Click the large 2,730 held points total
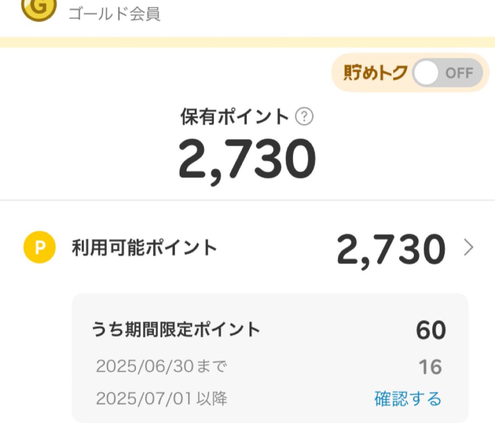Screen dimensions: 495x448 tap(247, 160)
